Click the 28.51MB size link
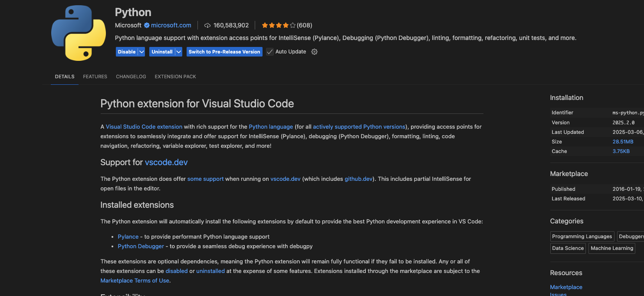 623,142
